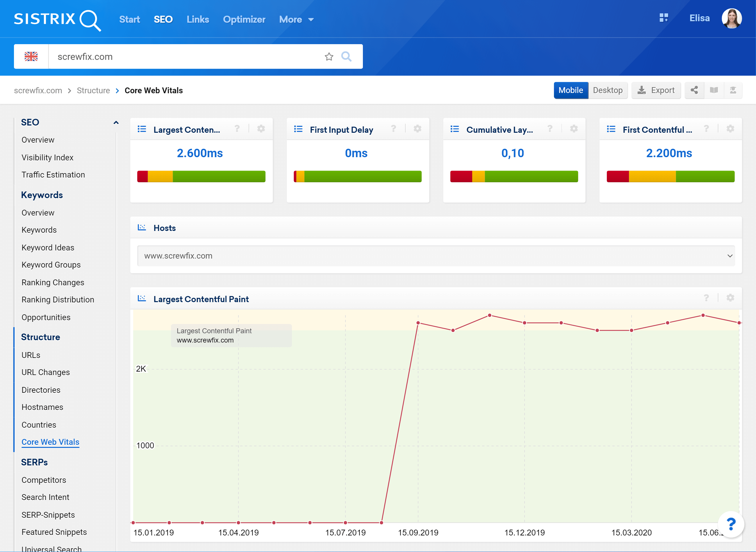Open Keyword Groups in sidebar
756x552 pixels.
[x=51, y=265]
